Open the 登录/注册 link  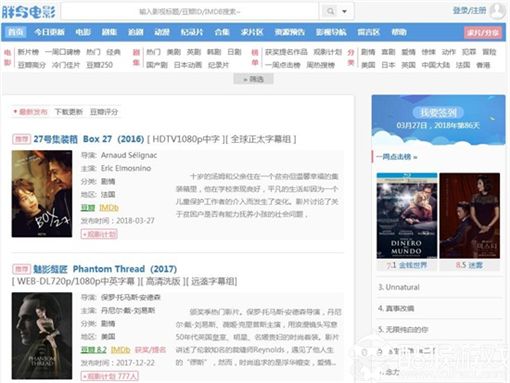click(x=469, y=11)
